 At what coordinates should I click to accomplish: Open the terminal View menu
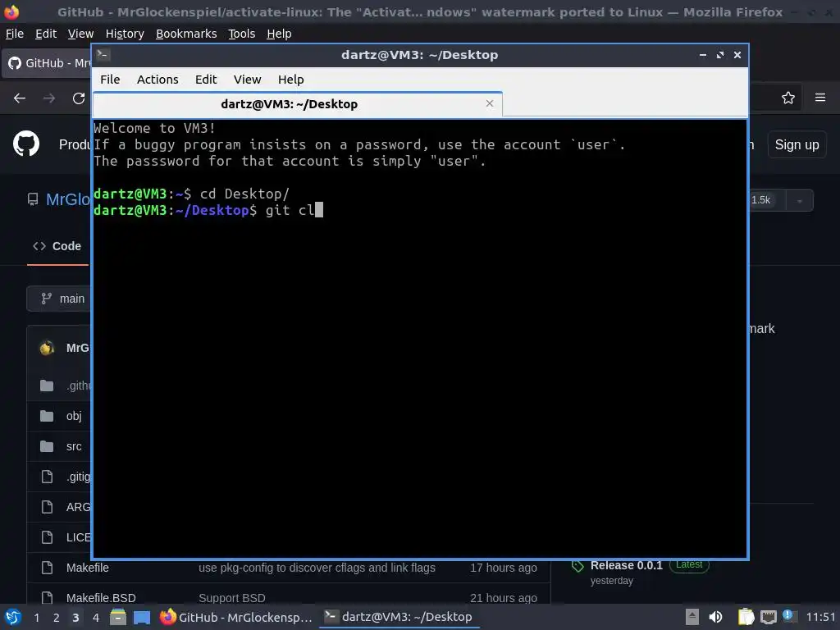[247, 80]
